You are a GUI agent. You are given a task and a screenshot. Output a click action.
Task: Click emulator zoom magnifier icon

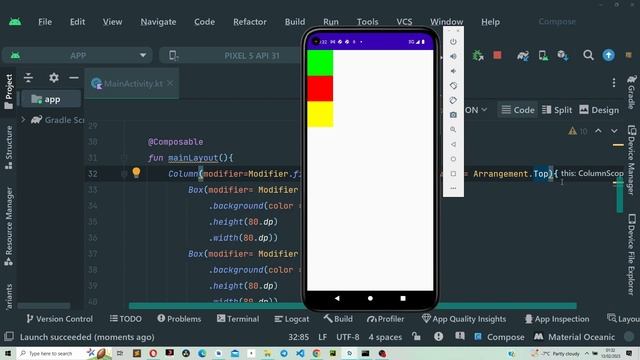click(x=453, y=130)
